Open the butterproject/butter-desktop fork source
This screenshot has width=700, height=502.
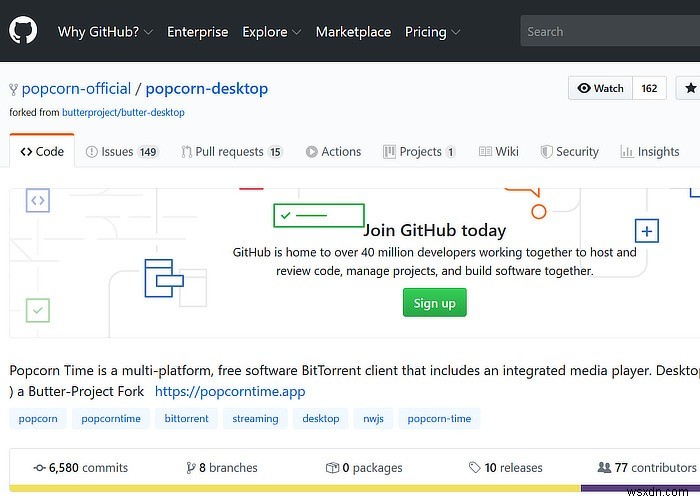pyautogui.click(x=123, y=112)
